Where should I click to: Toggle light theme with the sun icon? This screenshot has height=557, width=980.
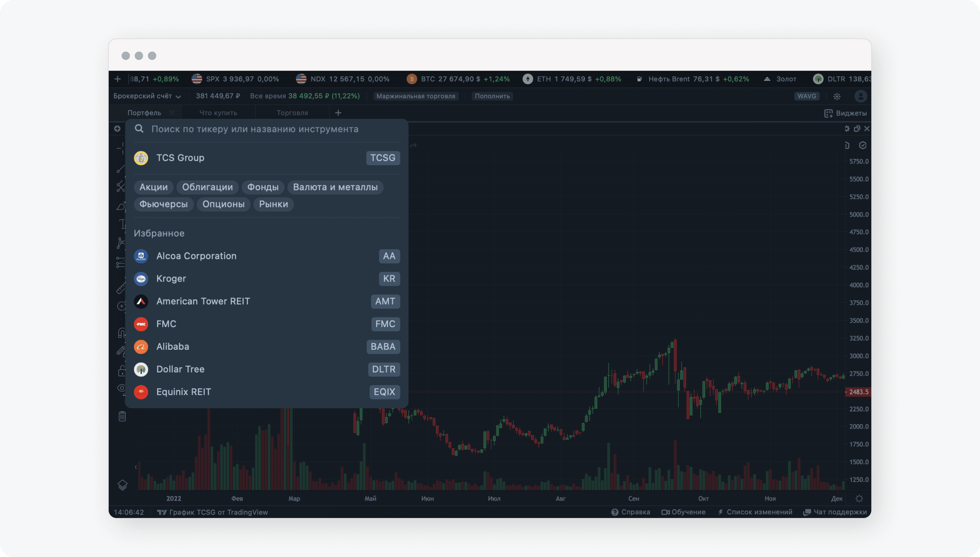tap(837, 96)
